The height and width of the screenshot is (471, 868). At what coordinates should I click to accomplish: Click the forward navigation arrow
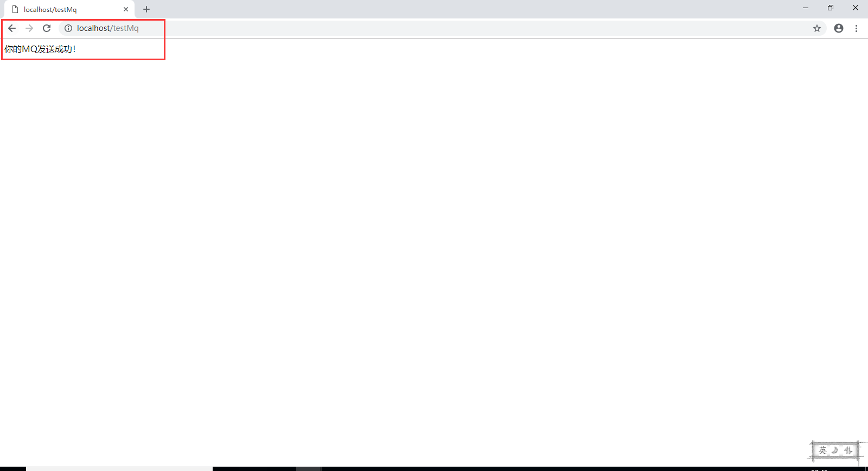pyautogui.click(x=29, y=28)
